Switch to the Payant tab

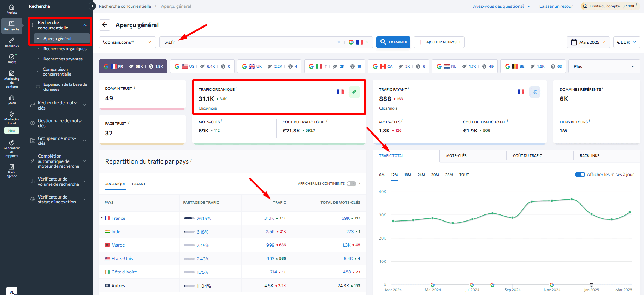pos(139,184)
